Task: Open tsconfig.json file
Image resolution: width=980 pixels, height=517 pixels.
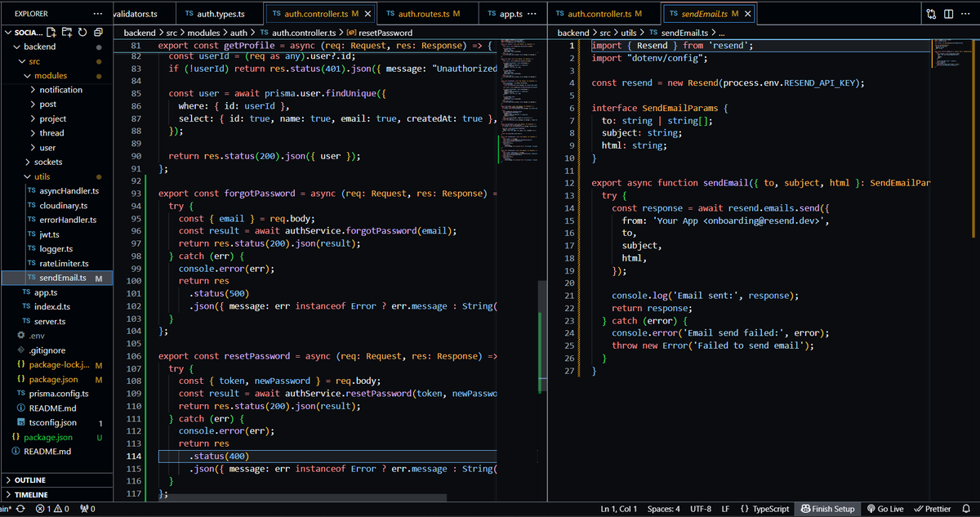Action: (52, 422)
